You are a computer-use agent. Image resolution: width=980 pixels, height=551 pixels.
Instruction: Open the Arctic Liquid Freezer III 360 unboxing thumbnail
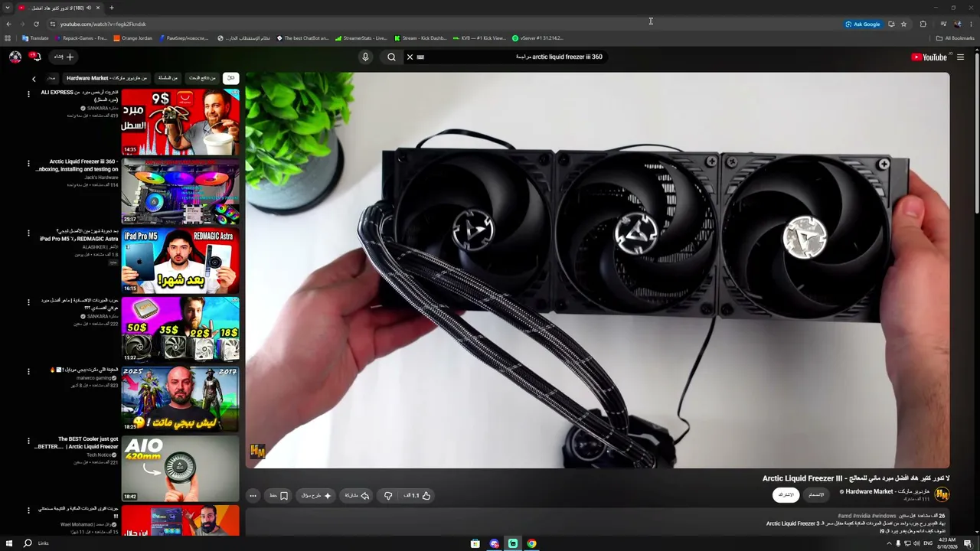180,191
